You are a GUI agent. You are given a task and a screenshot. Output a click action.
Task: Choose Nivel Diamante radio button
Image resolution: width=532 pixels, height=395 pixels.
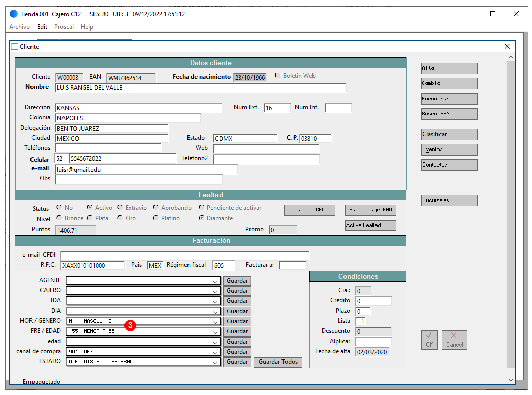tap(202, 218)
